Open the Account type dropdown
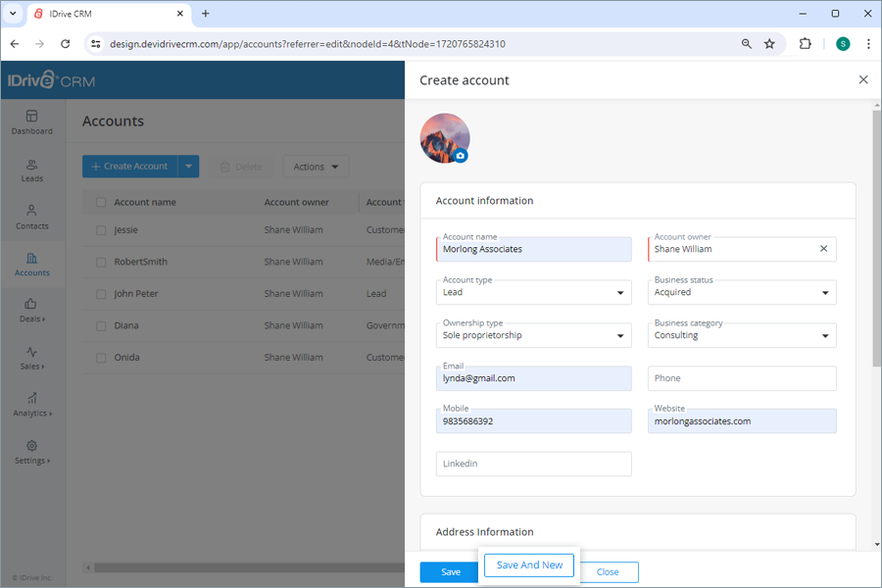Image resolution: width=882 pixels, height=588 pixels. [618, 292]
